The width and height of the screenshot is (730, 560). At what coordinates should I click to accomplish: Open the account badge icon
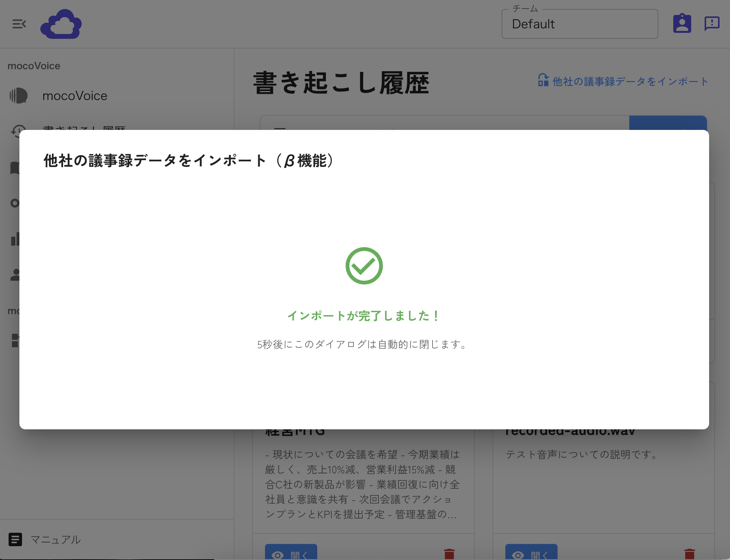[x=682, y=24]
